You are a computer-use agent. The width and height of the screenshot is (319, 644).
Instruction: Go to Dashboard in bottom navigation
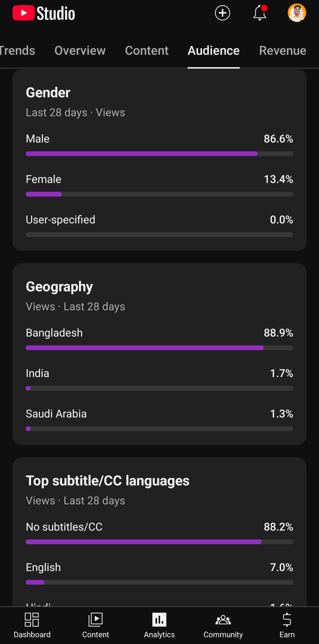click(32, 625)
